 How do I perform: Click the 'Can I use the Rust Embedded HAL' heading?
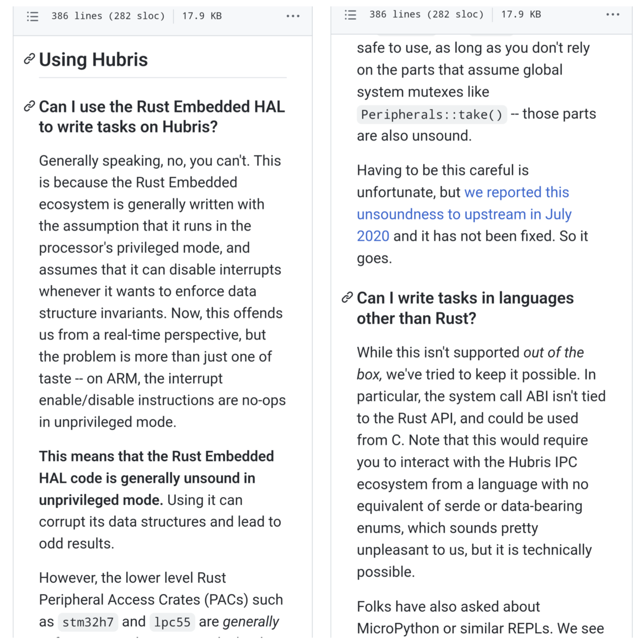162,116
